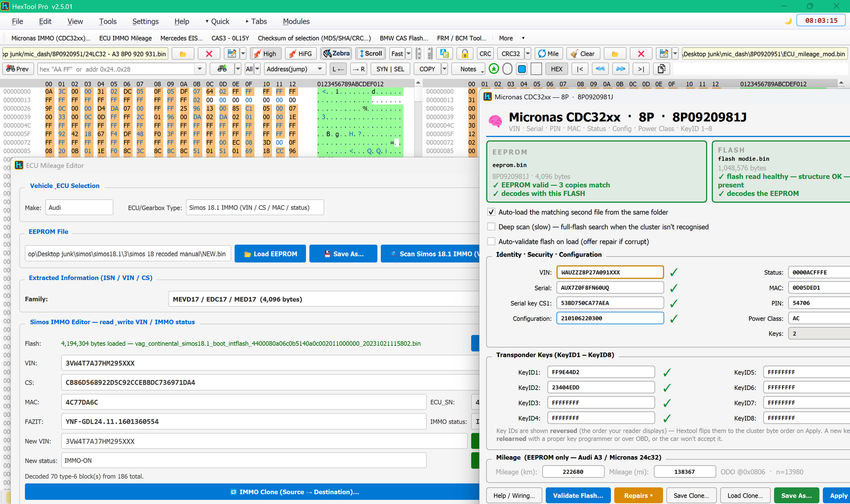Go to previous difference double-left arrows

600,69
